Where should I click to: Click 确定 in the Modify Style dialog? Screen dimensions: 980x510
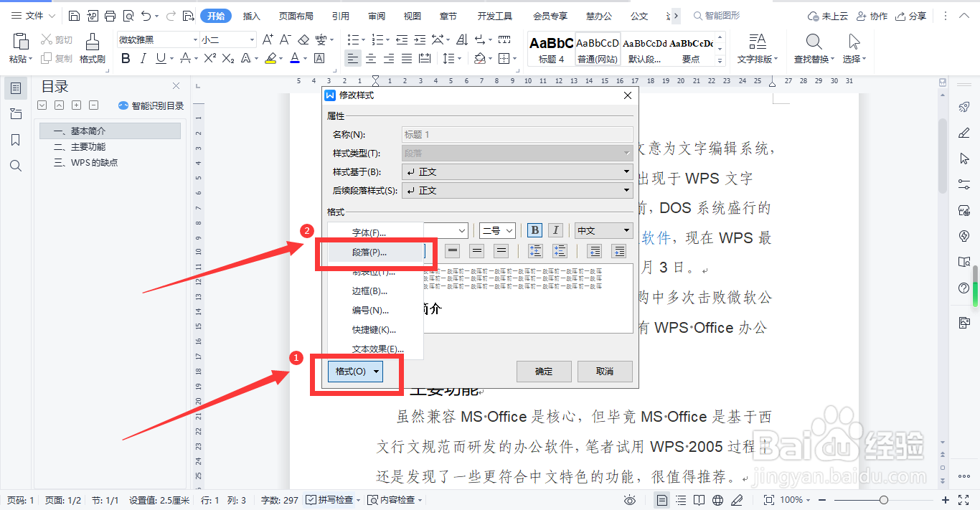(544, 372)
